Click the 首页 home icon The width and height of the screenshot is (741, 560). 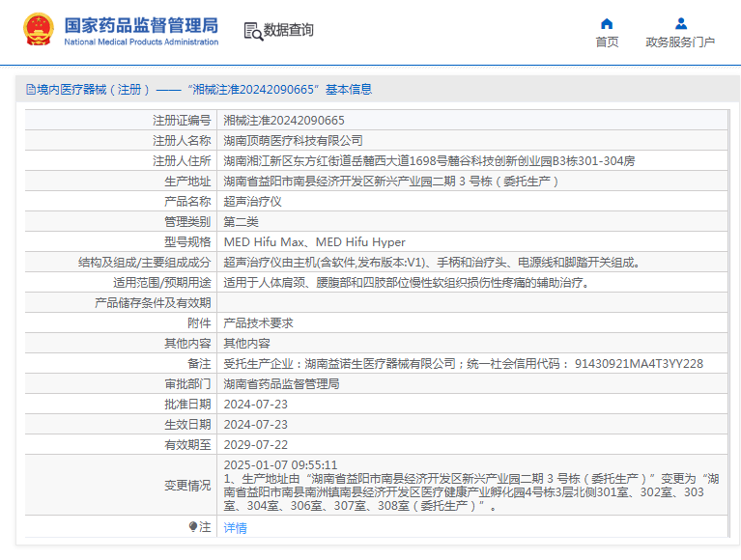(607, 24)
